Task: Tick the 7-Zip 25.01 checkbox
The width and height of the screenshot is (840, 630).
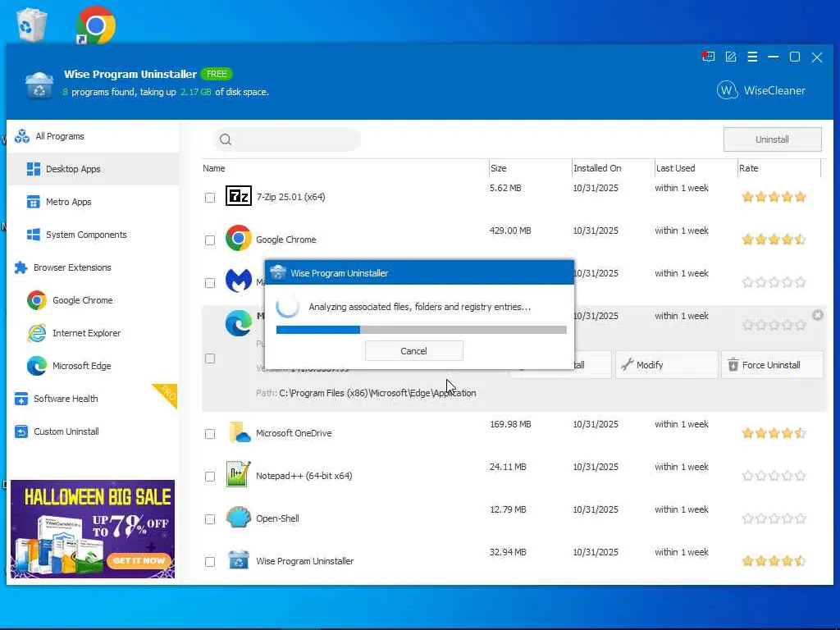Action: click(x=210, y=198)
